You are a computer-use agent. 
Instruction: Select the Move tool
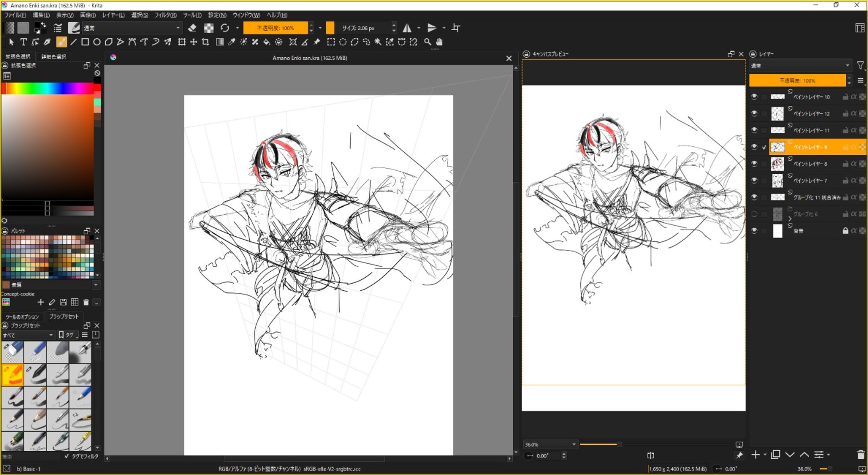(x=194, y=42)
